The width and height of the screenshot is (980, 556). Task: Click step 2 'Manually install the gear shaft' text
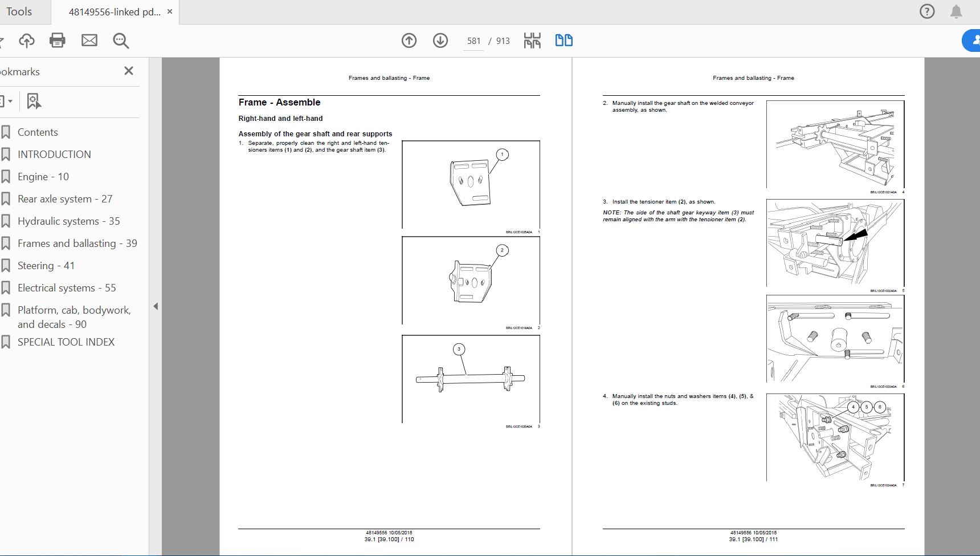pyautogui.click(x=683, y=107)
